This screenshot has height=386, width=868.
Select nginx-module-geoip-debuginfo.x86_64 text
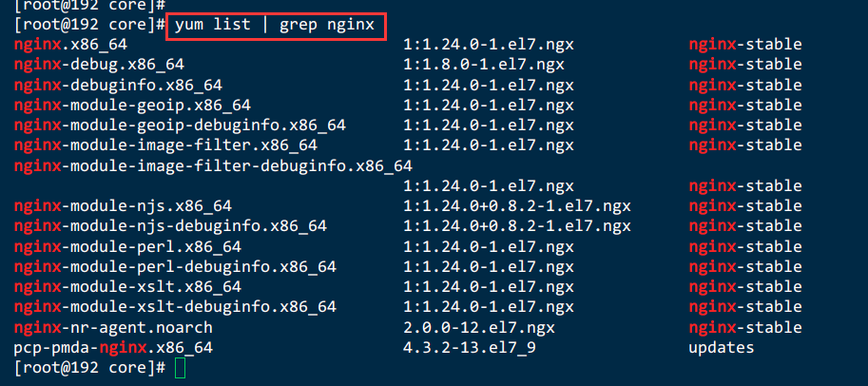(x=180, y=125)
